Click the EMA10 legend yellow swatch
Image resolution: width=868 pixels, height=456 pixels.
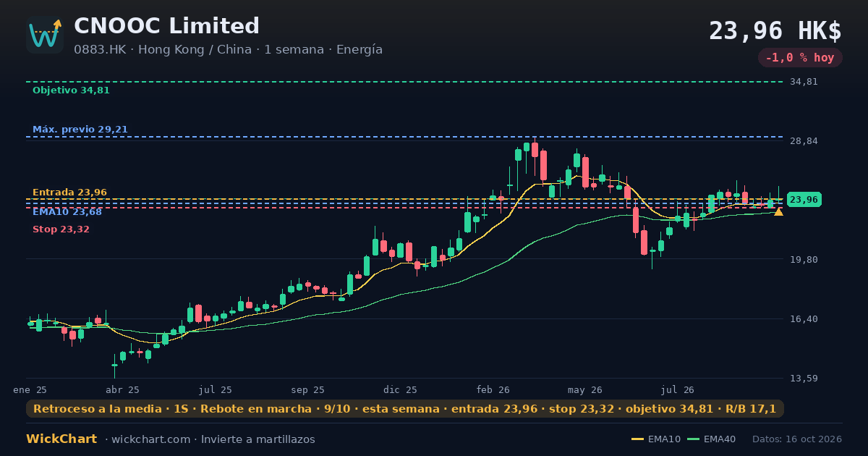(637, 439)
